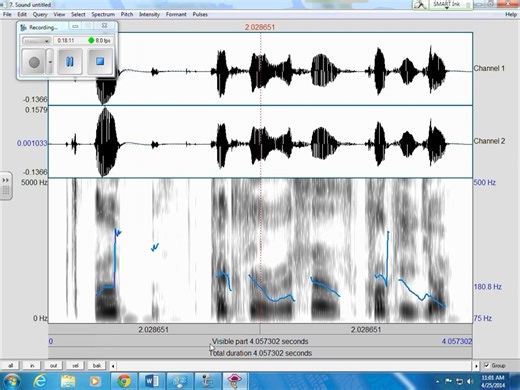520x390 pixels.
Task: Open the Query menu
Action: 40,14
